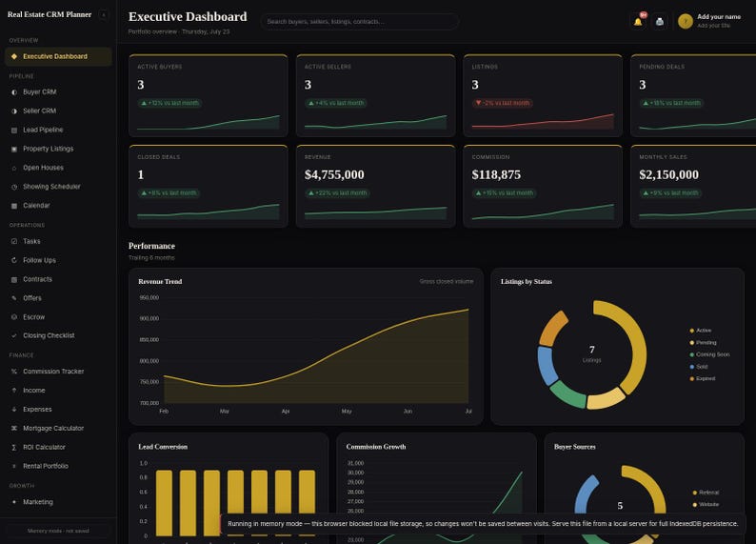
Task: Open the Pending Deals stat card
Action: pyautogui.click(x=693, y=95)
